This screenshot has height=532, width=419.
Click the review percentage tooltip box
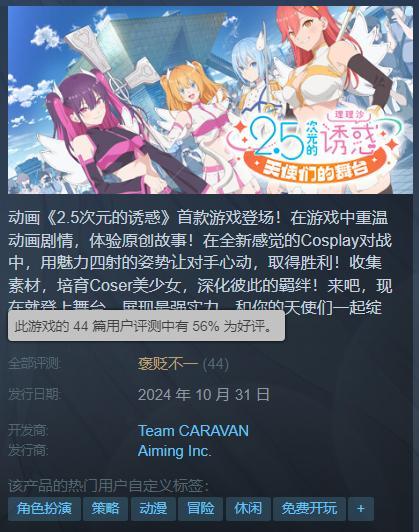pyautogui.click(x=146, y=326)
